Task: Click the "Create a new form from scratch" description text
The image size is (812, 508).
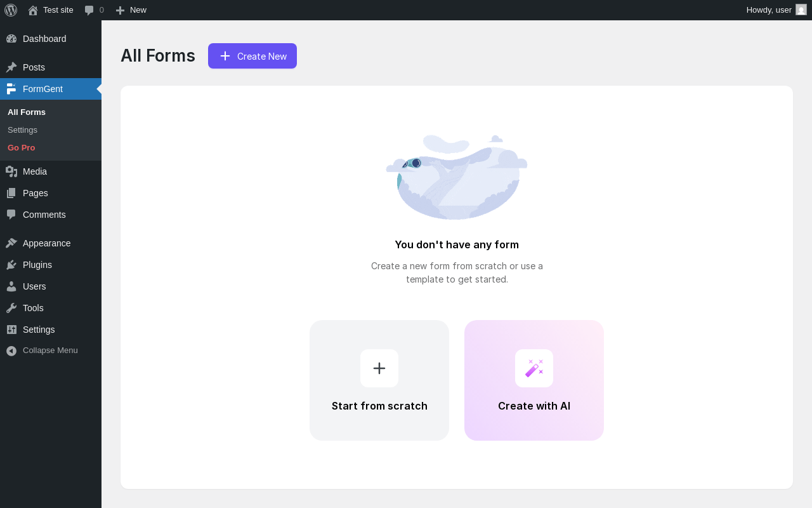Action: pyautogui.click(x=457, y=272)
